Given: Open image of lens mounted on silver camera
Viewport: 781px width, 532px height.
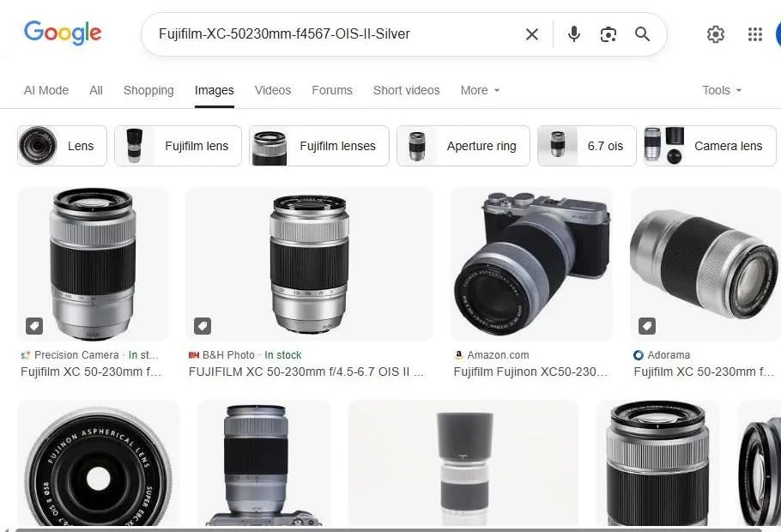Looking at the screenshot, I should [x=264, y=463].
